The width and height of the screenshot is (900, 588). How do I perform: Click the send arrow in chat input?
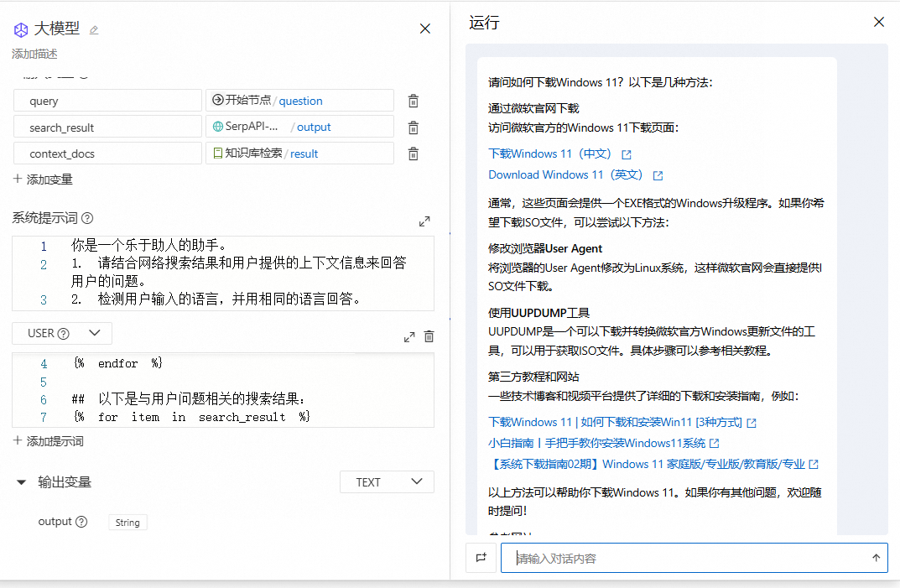click(876, 558)
